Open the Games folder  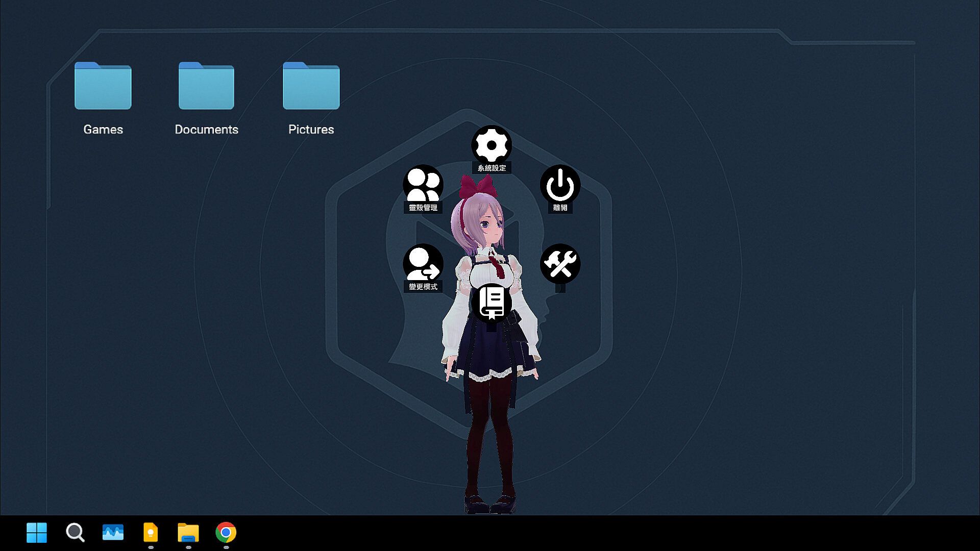coord(103,87)
